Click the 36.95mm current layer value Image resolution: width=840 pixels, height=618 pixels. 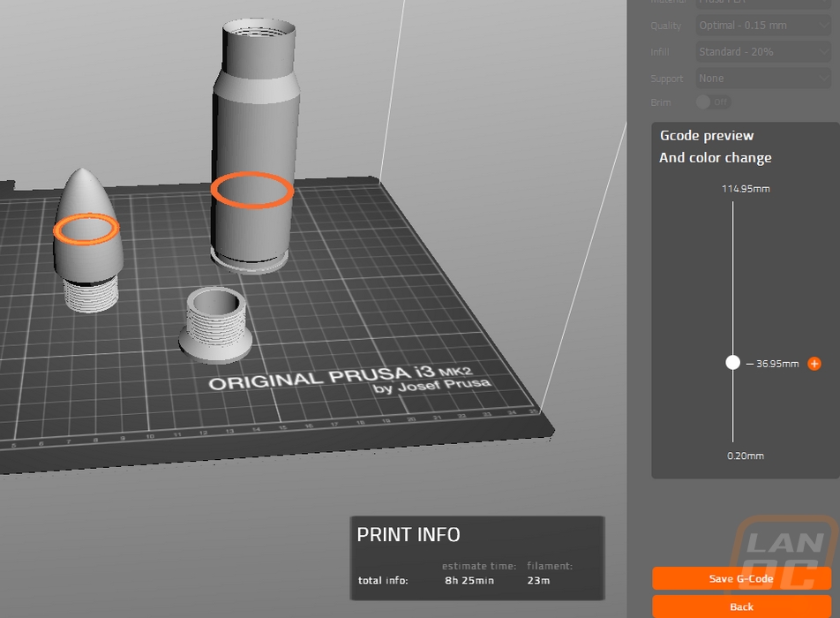pos(776,364)
